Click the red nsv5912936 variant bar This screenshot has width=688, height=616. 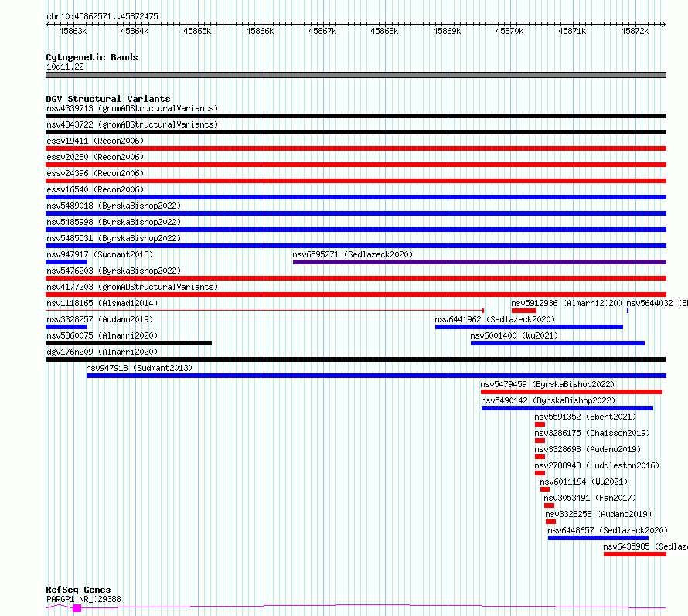524,311
